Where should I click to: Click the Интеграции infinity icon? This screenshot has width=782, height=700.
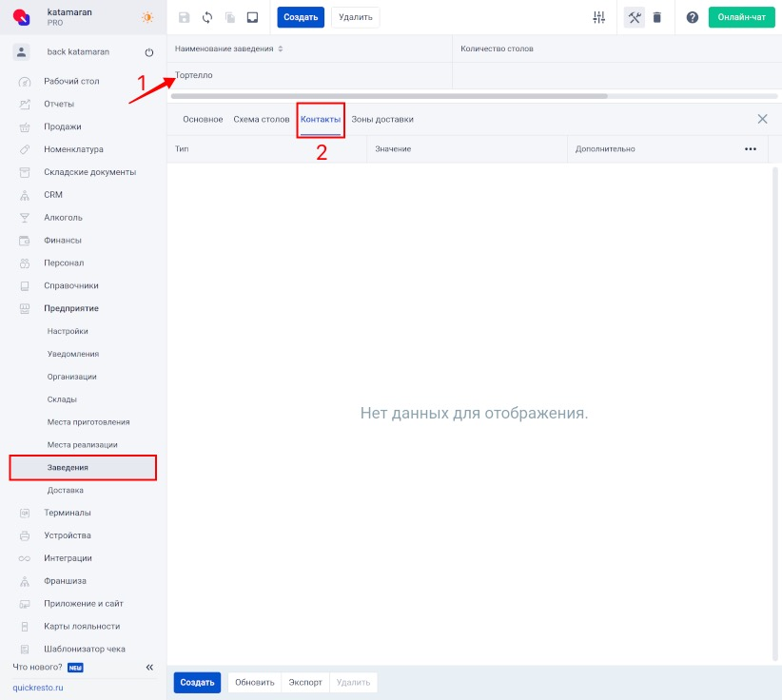(x=25, y=558)
